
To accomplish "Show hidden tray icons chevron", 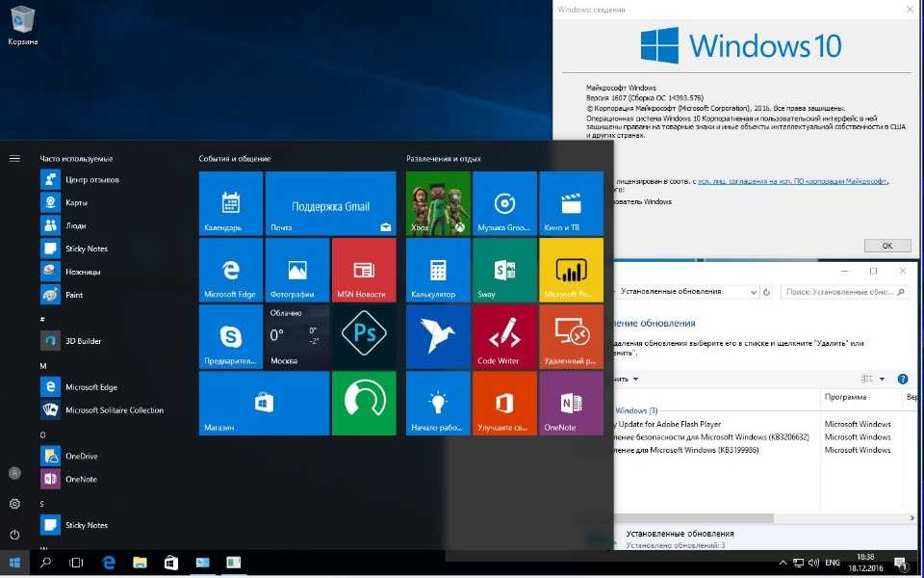I will coord(783,564).
